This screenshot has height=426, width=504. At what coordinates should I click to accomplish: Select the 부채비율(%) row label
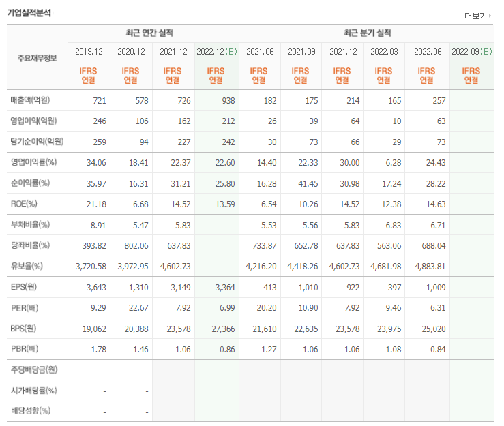click(30, 224)
